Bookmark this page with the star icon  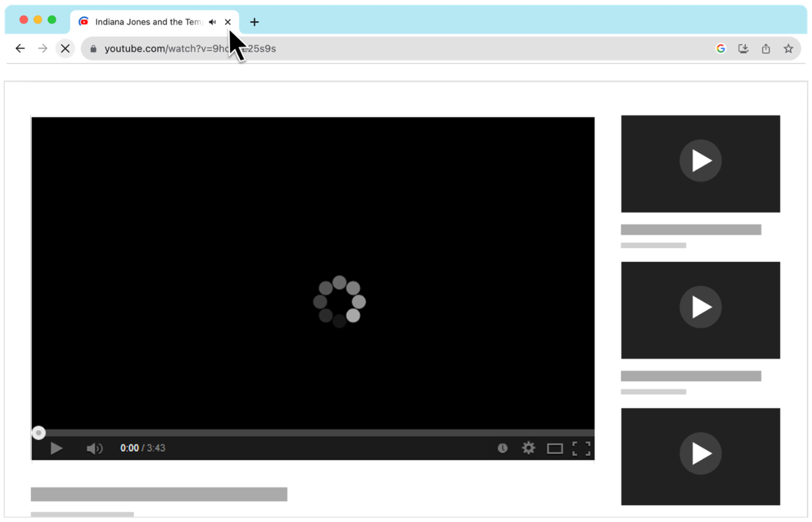[788, 49]
